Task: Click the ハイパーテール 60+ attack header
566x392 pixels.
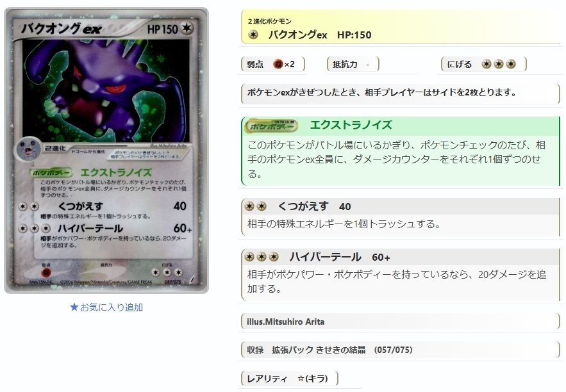Action: pyautogui.click(x=401, y=257)
